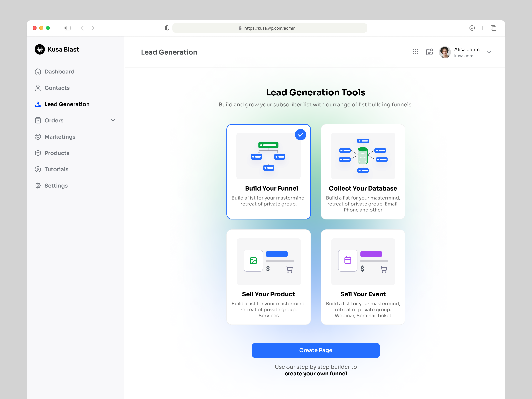Screen dimensions: 532x399
Task: Click the Contacts sidebar icon
Action: (38, 88)
